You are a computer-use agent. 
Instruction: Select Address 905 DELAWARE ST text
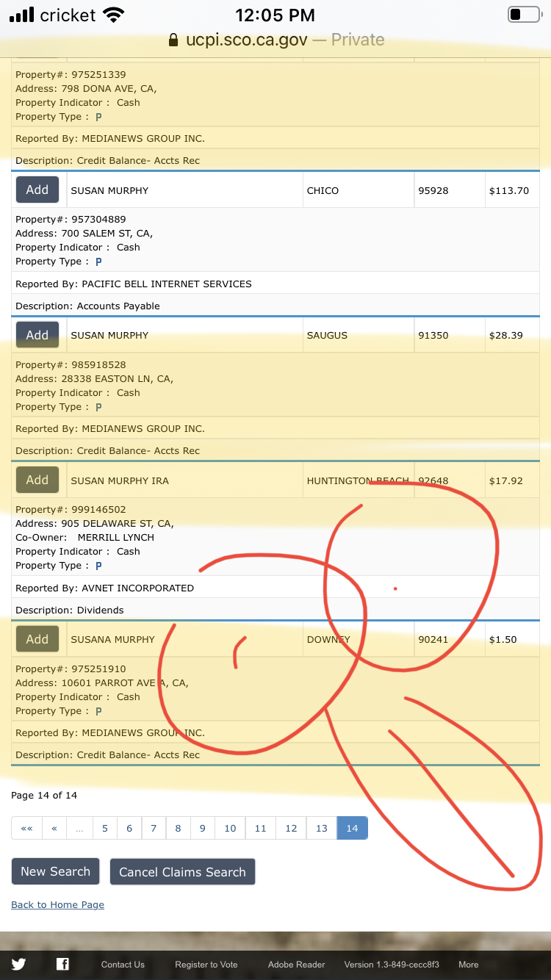(95, 523)
